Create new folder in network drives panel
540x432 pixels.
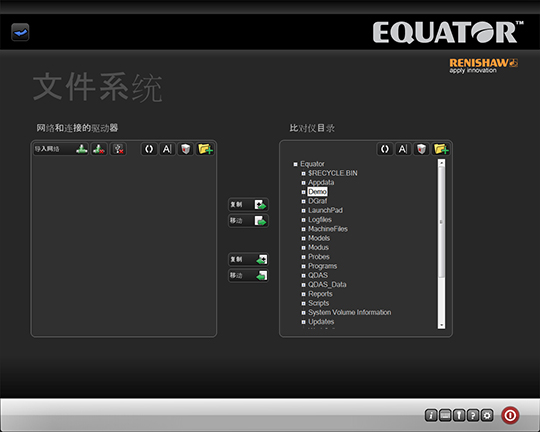(205, 149)
